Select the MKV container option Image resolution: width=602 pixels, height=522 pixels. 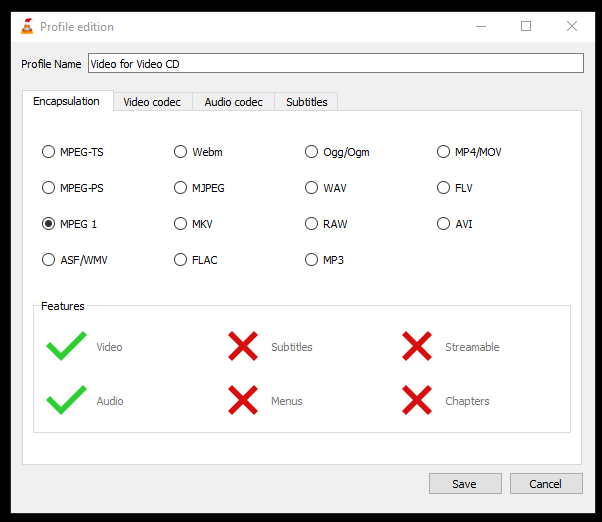(x=180, y=223)
